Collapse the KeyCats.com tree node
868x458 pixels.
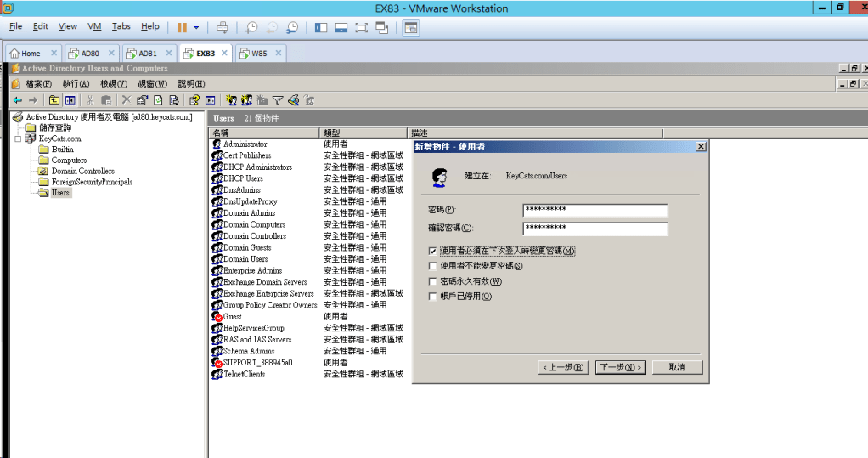18,139
